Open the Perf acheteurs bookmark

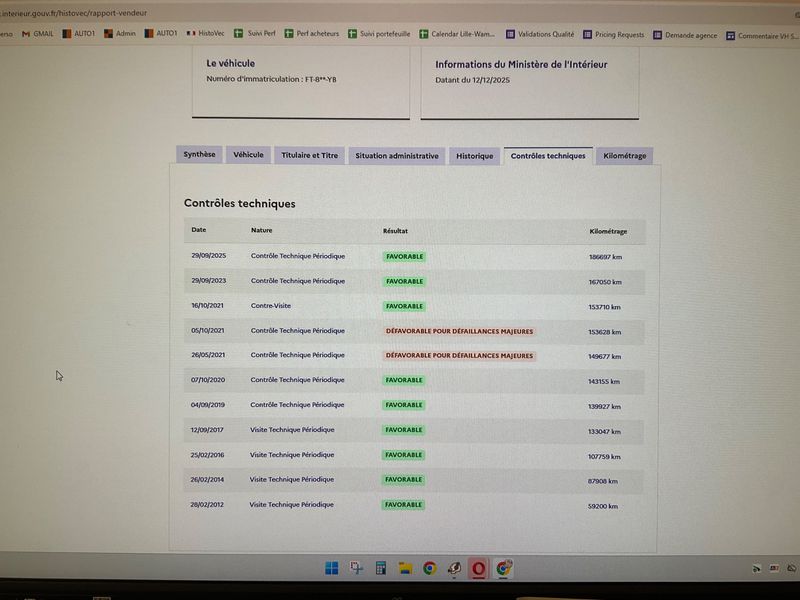312,33
